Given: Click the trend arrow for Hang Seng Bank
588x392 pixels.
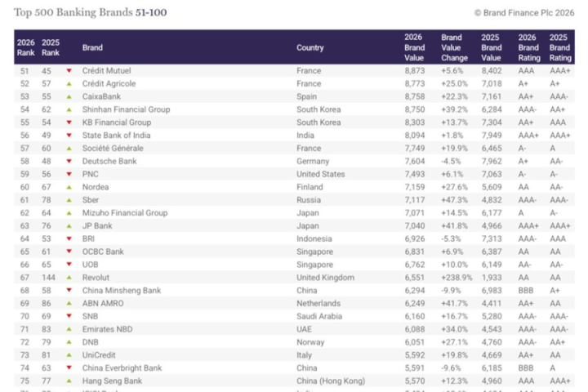Looking at the screenshot, I should coord(69,381).
